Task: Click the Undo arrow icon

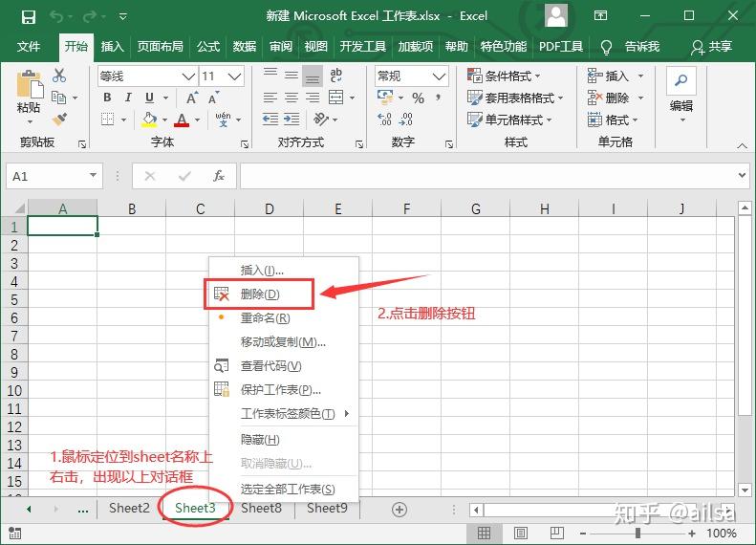Action: [x=56, y=17]
